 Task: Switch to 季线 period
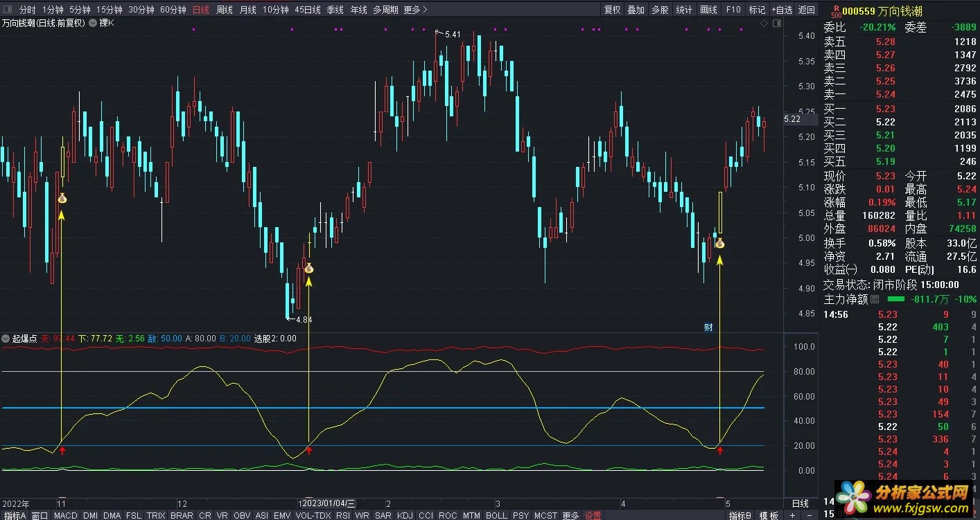[x=335, y=10]
